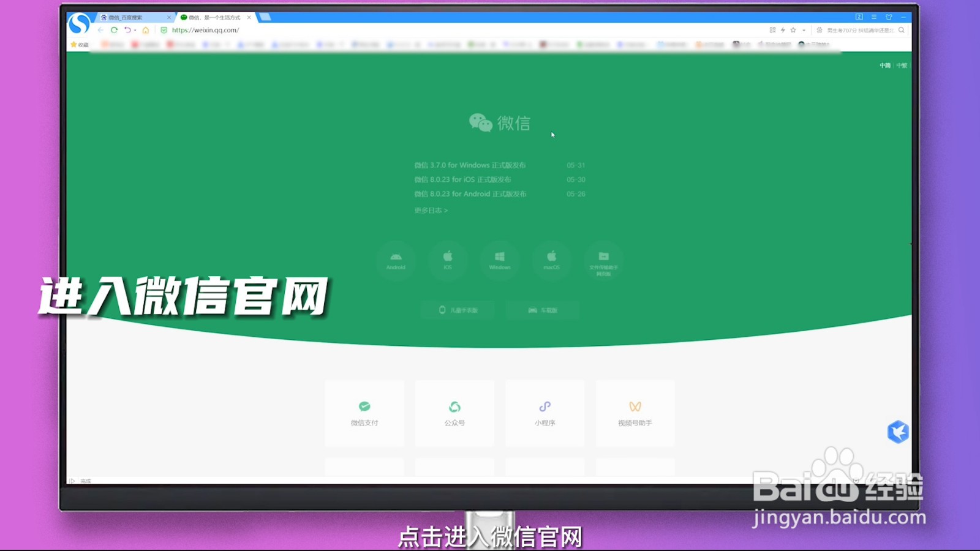Click the 儿童手表版 download button

[458, 310]
